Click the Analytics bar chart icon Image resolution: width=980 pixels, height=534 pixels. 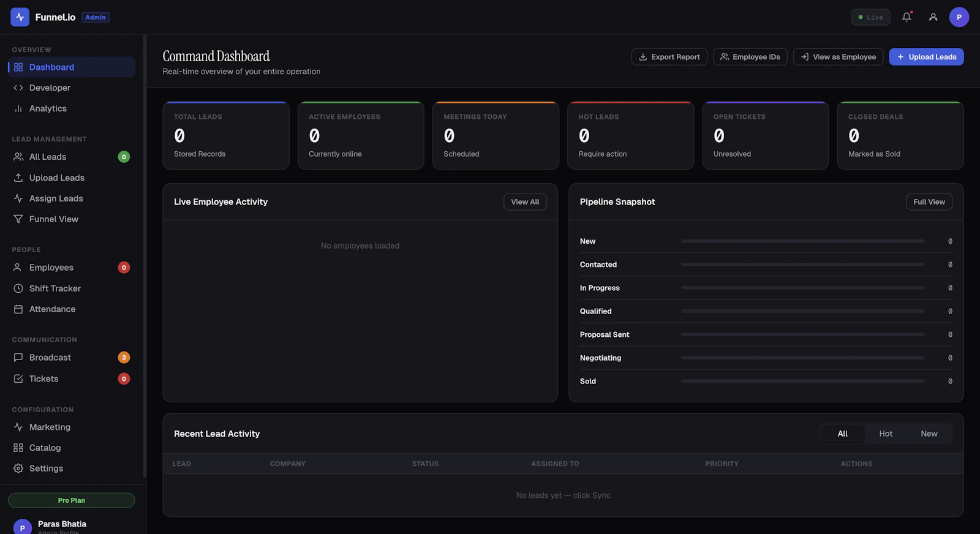point(18,109)
